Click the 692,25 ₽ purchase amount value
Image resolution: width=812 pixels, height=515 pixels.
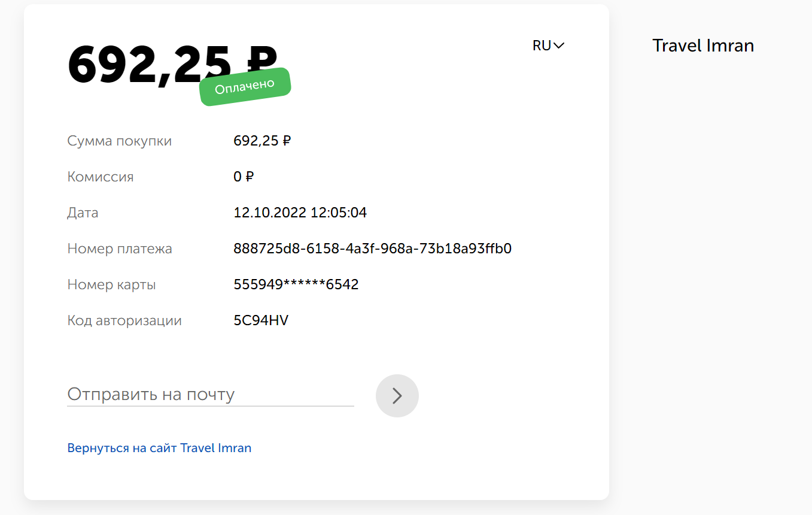262,141
